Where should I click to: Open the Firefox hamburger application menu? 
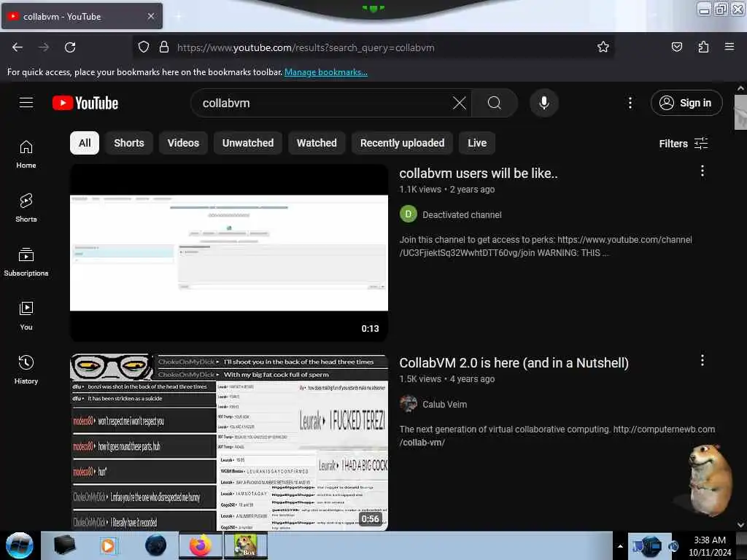point(729,47)
